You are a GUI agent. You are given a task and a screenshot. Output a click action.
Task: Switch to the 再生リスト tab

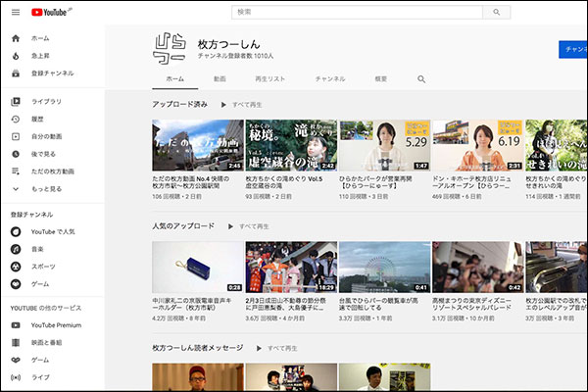click(269, 78)
